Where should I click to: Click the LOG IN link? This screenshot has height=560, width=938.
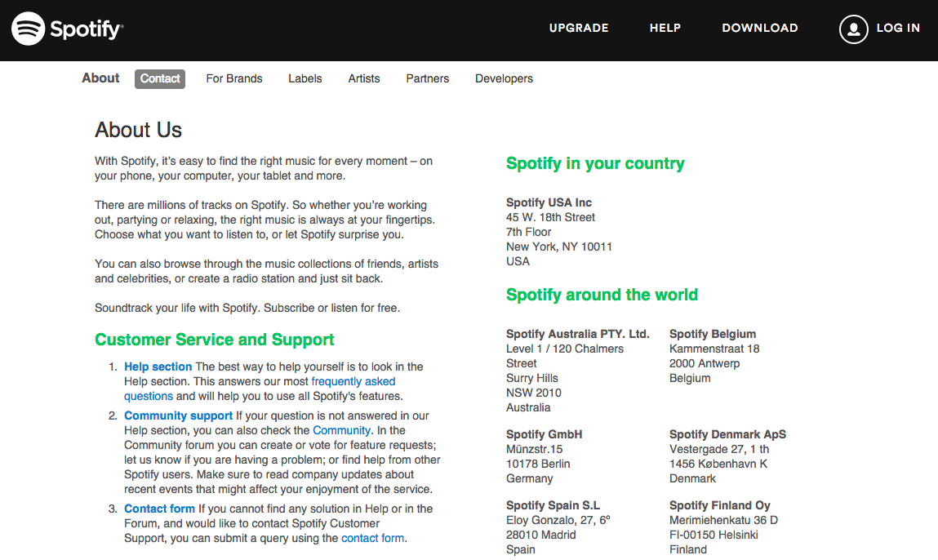point(898,28)
